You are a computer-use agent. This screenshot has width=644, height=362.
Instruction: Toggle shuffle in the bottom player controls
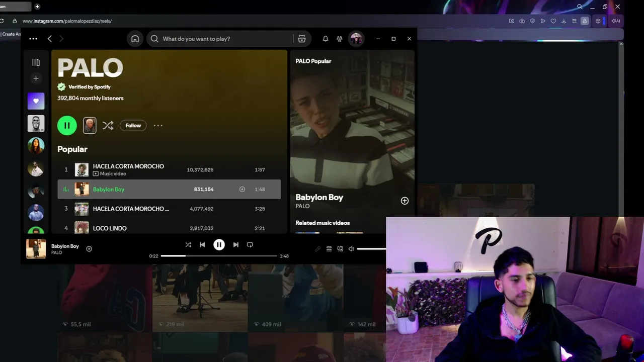pos(188,245)
